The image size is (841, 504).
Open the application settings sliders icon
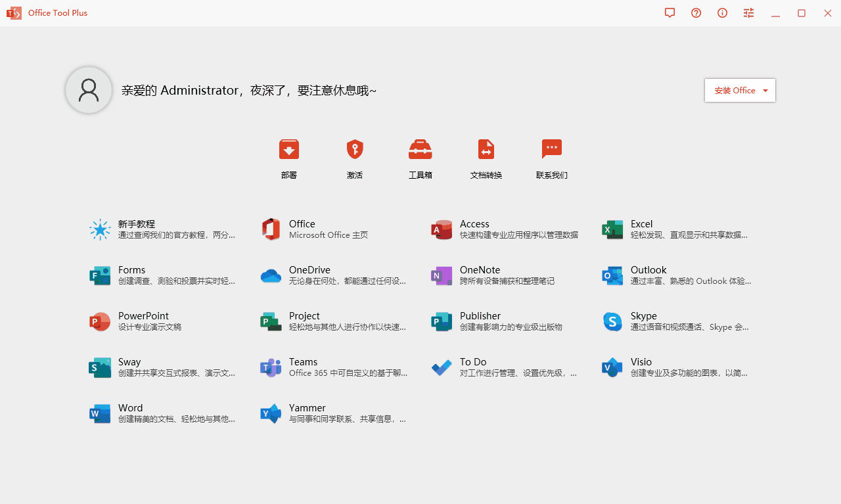pyautogui.click(x=748, y=12)
